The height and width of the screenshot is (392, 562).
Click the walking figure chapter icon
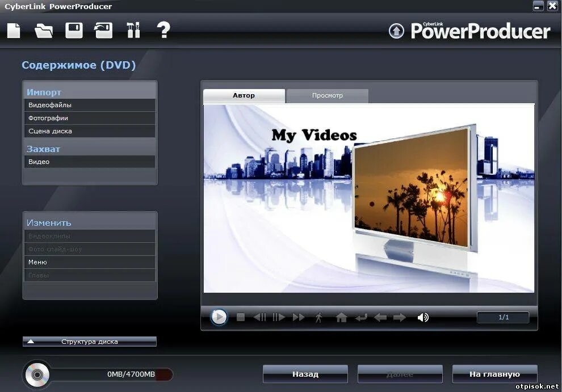tap(318, 317)
